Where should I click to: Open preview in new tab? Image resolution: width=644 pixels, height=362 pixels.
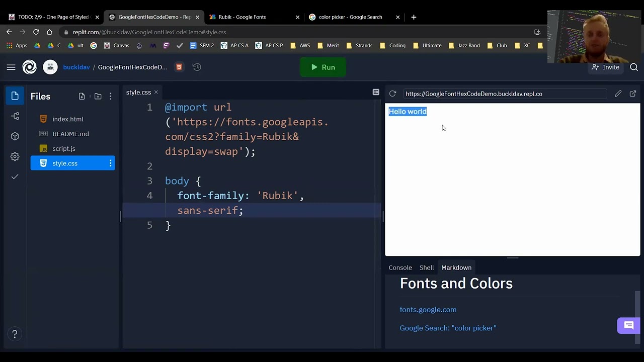(x=633, y=94)
